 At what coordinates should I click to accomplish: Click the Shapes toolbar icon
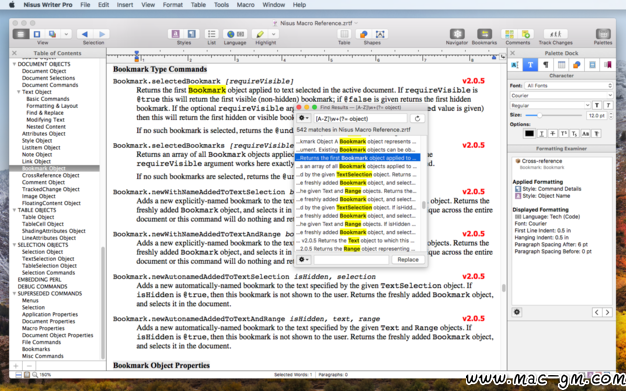click(x=364, y=34)
